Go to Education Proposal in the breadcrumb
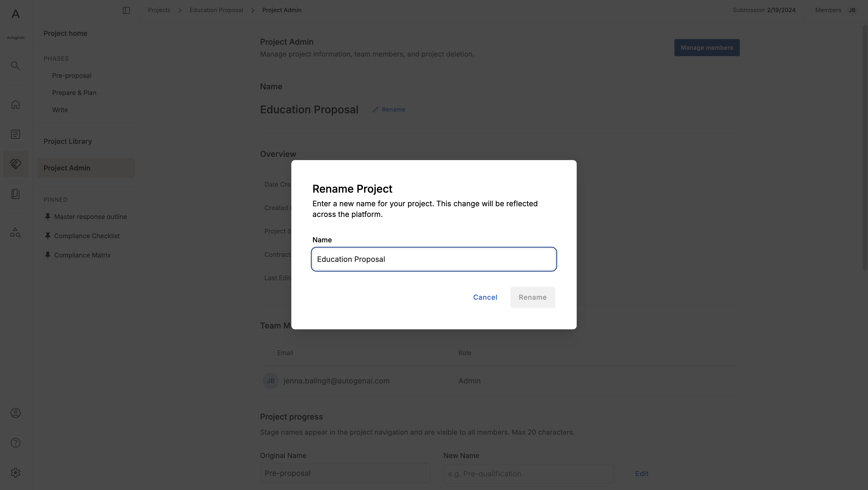Screen dimensions: 868x490 (x=216, y=10)
